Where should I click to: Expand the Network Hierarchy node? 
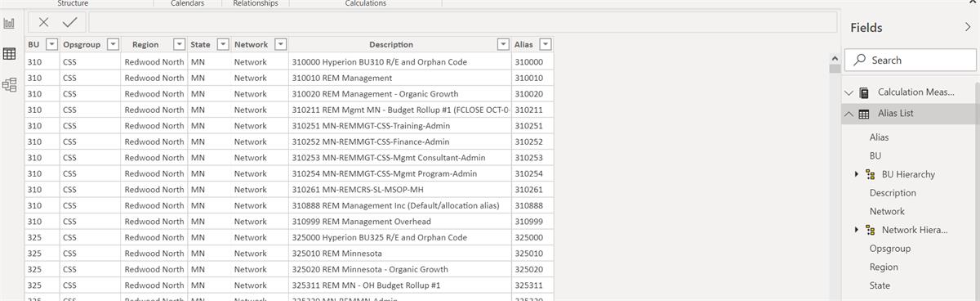(x=857, y=230)
